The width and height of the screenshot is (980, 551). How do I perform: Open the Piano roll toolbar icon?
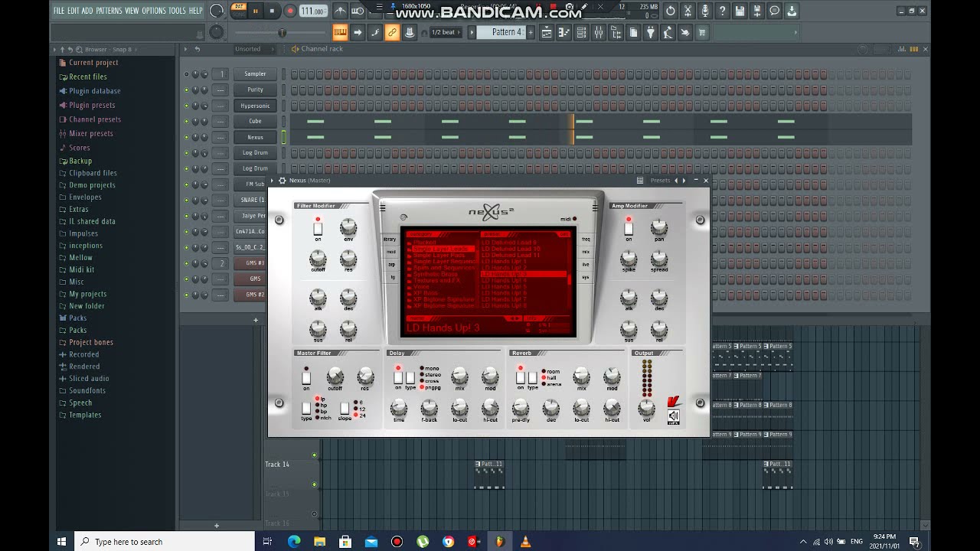point(564,32)
